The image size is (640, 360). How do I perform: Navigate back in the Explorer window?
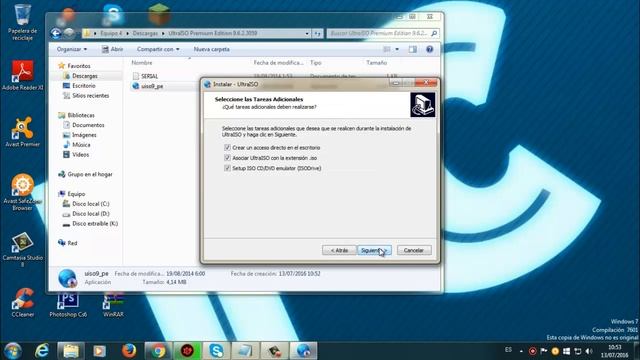[56, 33]
